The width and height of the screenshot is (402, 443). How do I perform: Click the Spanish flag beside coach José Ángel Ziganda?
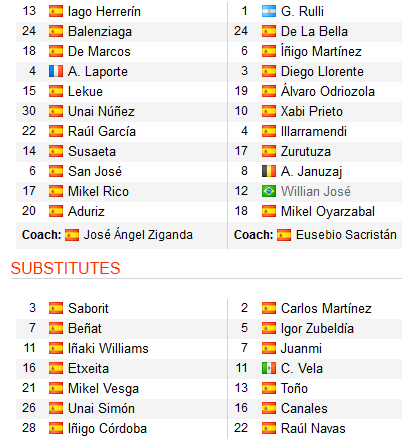(x=72, y=235)
